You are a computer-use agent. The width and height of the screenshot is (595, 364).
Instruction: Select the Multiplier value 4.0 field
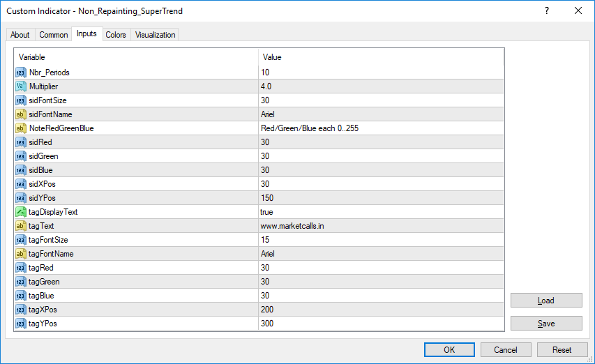(380, 86)
